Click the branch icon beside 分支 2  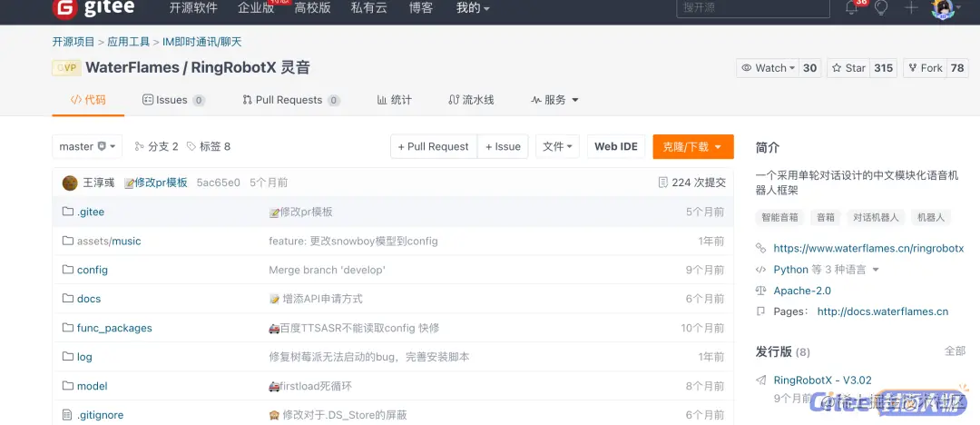139,146
